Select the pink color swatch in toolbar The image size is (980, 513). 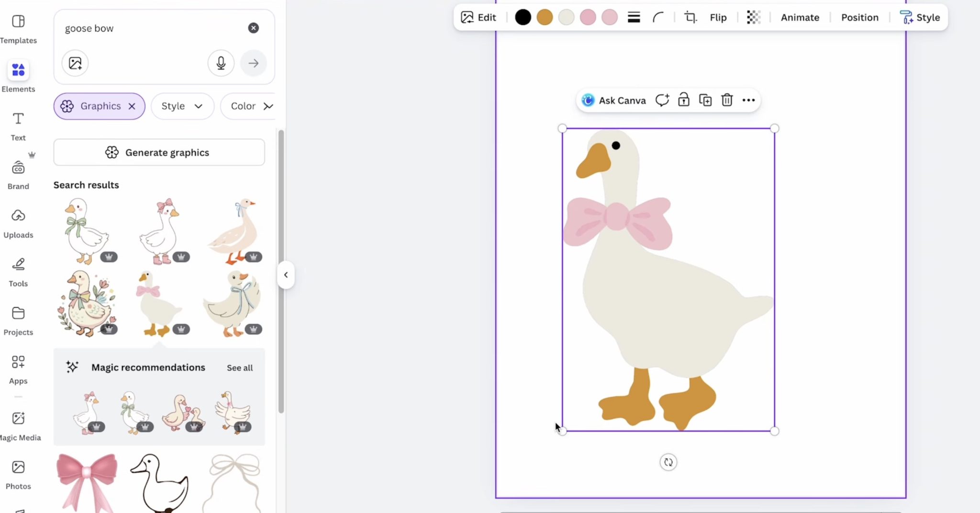588,17
